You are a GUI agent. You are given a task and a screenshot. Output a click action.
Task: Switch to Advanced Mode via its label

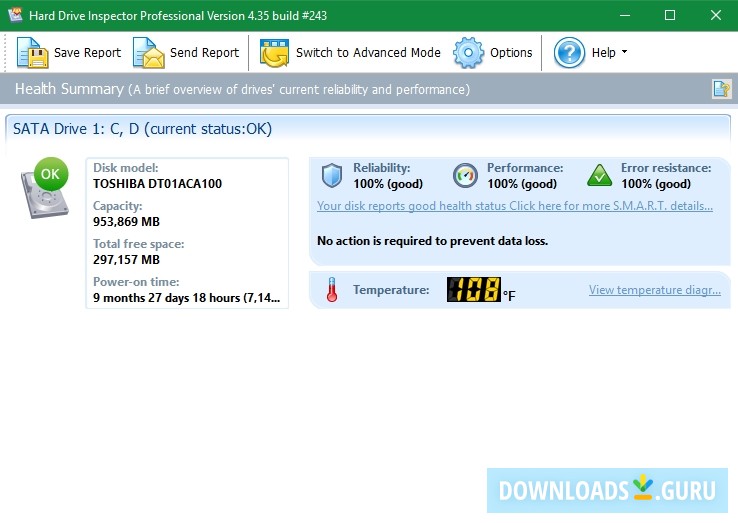coord(368,52)
